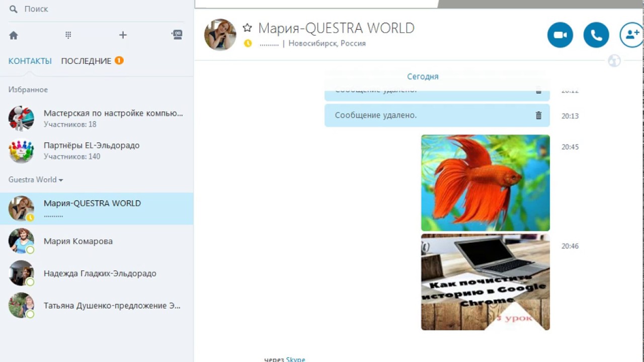The image size is (644, 362).
Task: Click Мастерская group avatar
Action: coord(21,118)
